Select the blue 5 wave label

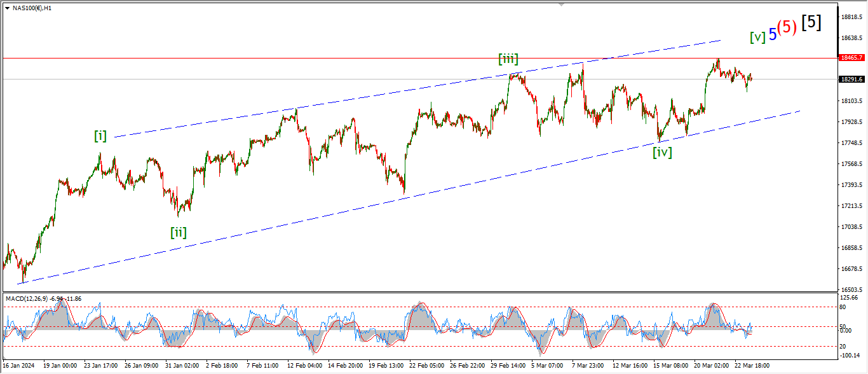(x=773, y=34)
